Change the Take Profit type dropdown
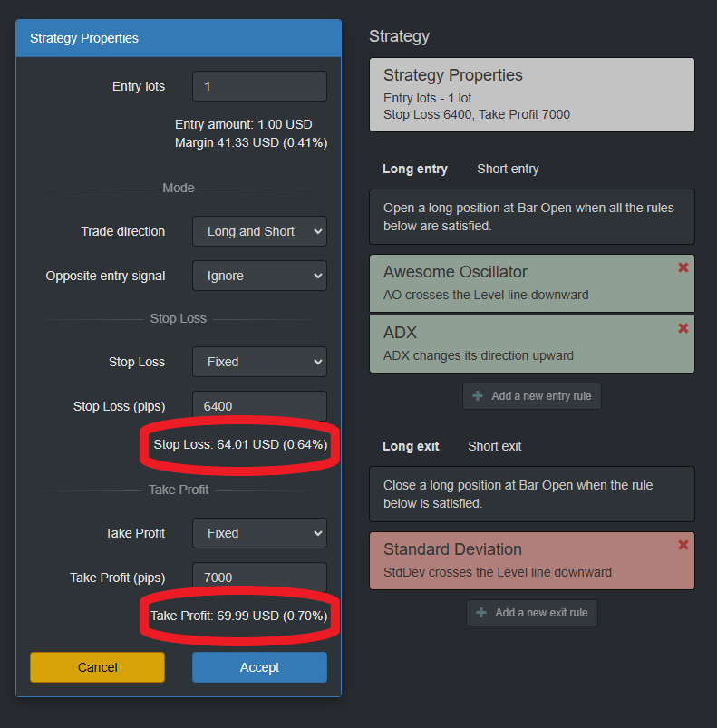 point(259,533)
